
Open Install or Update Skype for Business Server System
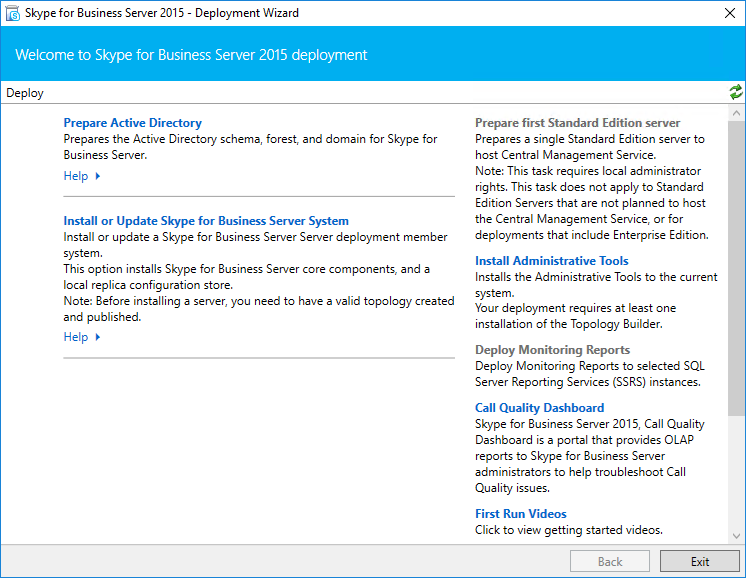(206, 221)
